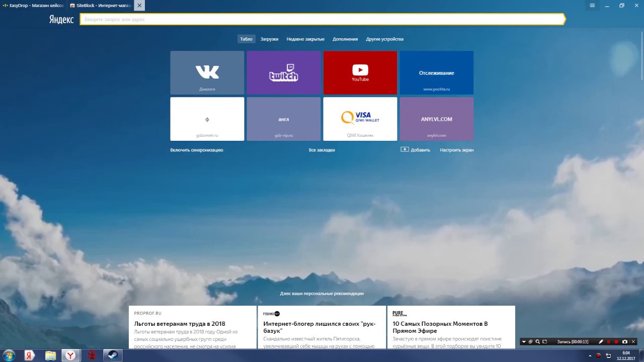Click the Яндекс logo
This screenshot has width=644, height=362.
[61, 19]
